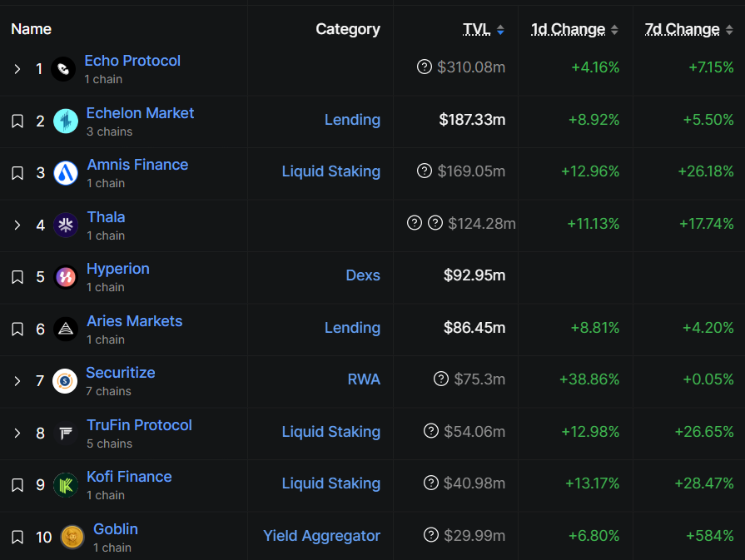Click the '3 chains' text under Echelon Market
Screen dimensions: 745x560
click(109, 131)
